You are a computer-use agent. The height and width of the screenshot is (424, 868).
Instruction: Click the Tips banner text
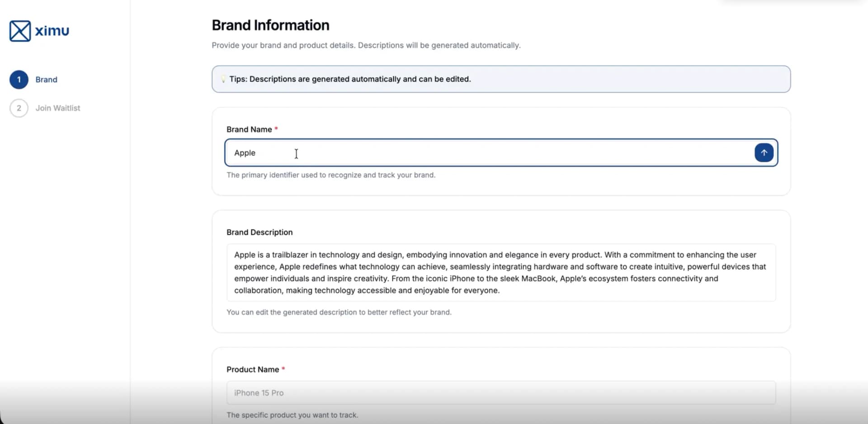[350, 79]
